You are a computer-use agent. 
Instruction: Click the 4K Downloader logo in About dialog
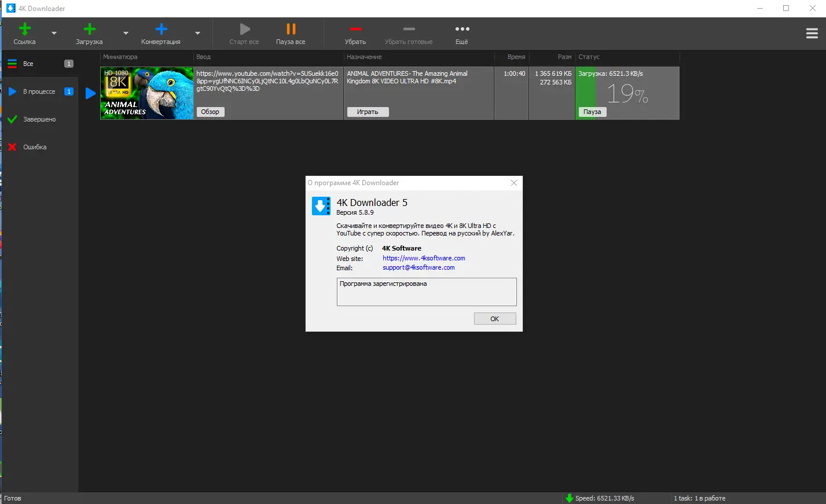pos(321,206)
